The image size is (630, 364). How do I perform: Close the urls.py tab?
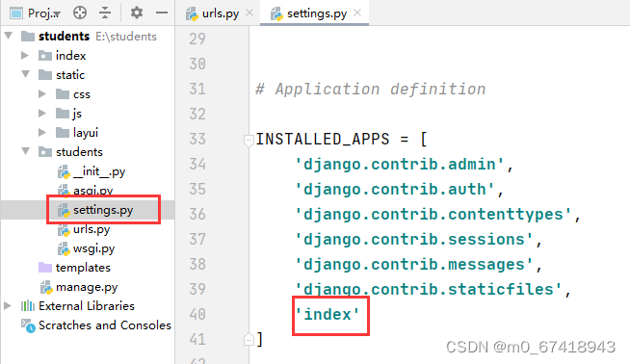coord(249,13)
